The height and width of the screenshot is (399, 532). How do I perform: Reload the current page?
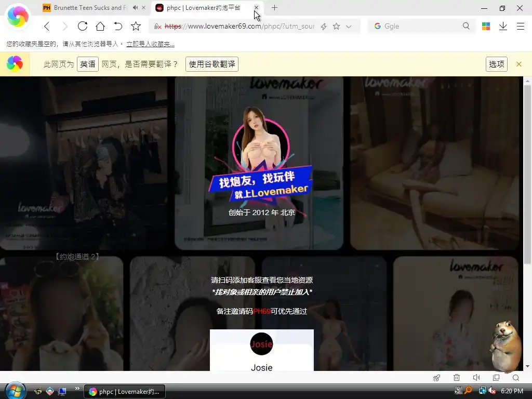coord(83,26)
